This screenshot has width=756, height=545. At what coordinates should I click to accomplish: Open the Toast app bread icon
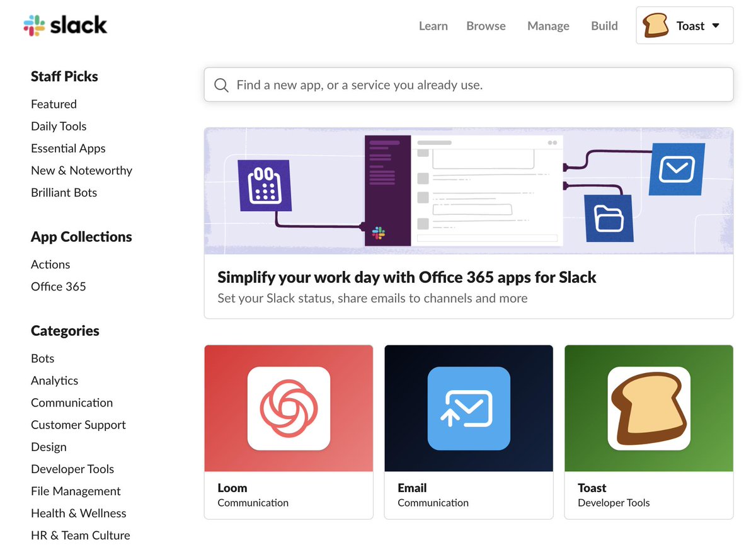[x=649, y=408]
